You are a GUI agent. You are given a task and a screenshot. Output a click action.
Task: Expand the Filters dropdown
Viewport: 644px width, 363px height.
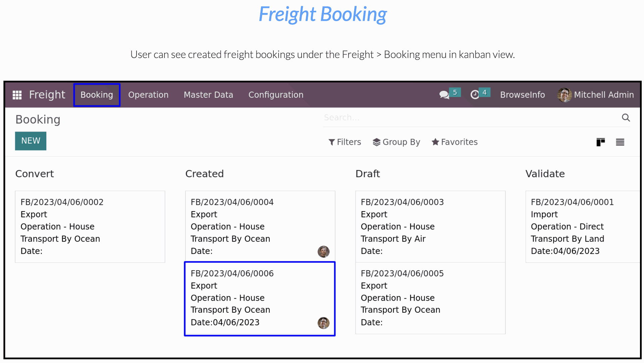click(345, 142)
